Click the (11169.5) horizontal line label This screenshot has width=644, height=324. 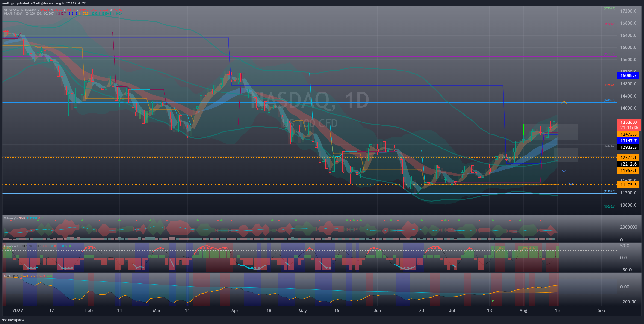[x=609, y=191]
